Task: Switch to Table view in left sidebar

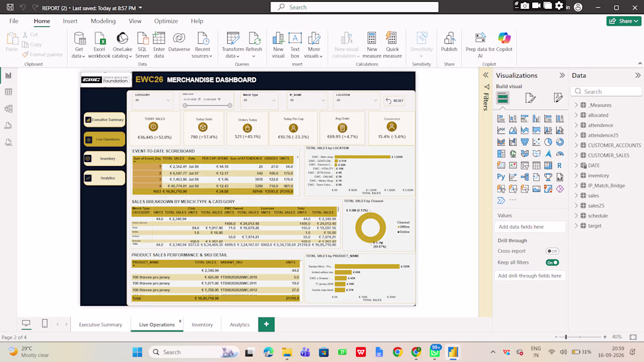Action: tap(9, 92)
